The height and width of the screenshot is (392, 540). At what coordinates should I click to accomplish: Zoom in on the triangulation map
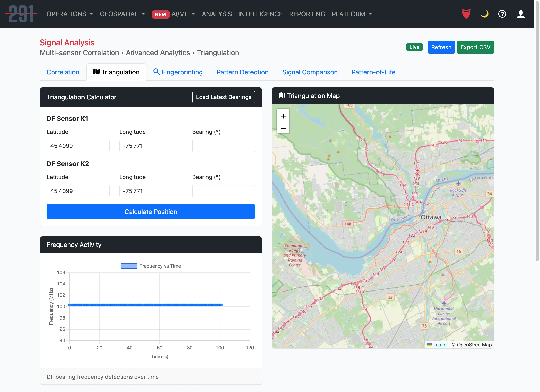coord(283,116)
